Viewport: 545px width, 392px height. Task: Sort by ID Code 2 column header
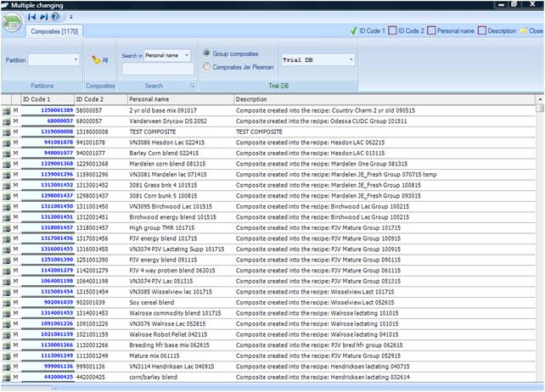[x=101, y=99]
